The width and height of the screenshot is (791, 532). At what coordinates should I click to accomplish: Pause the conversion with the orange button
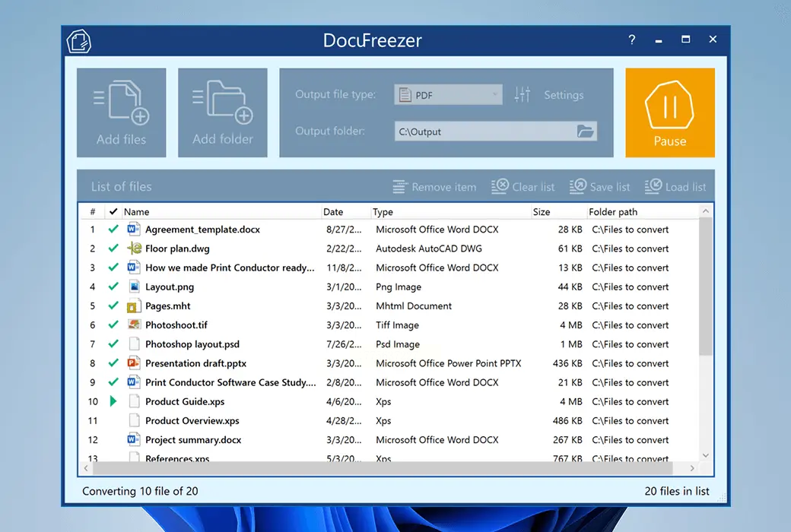(x=670, y=112)
